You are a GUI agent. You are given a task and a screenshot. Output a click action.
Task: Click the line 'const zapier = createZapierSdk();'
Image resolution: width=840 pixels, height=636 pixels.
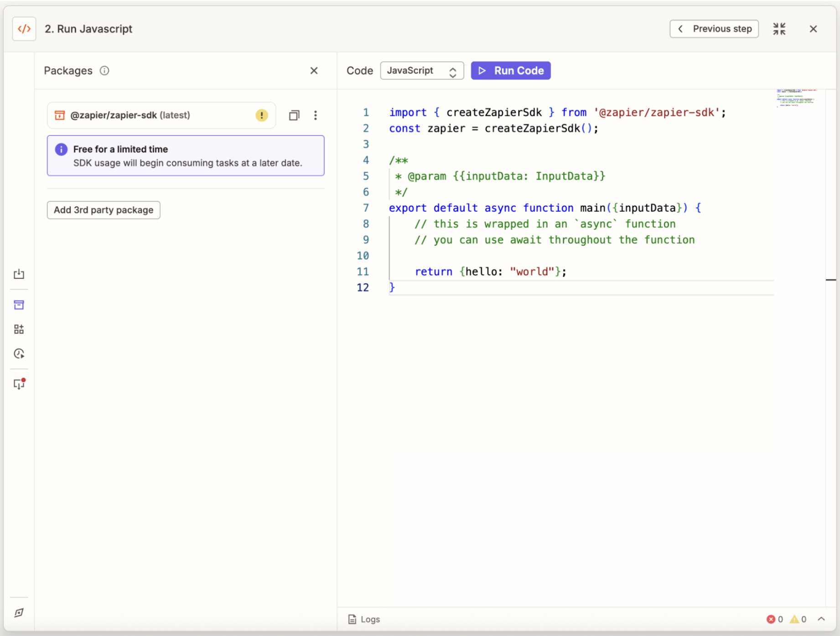coord(493,128)
